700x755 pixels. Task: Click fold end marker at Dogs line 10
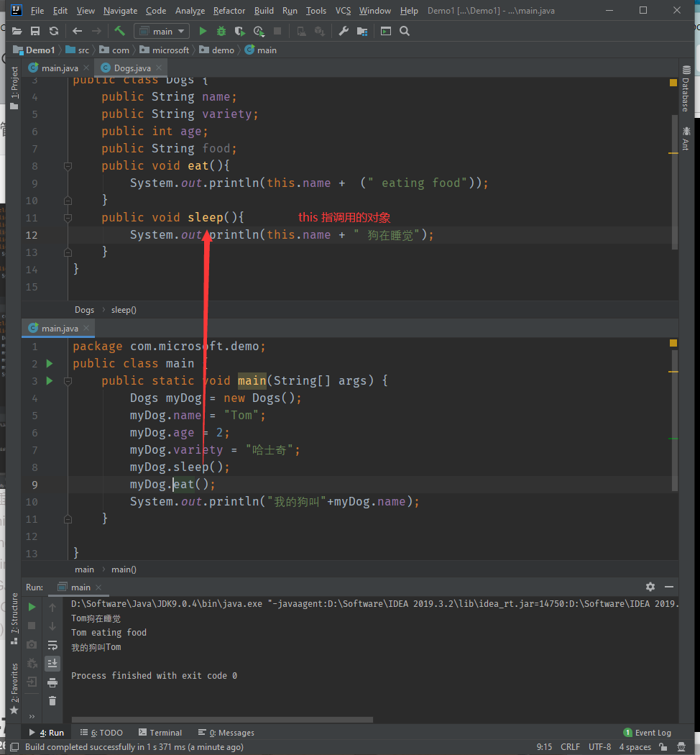pyautogui.click(x=68, y=201)
